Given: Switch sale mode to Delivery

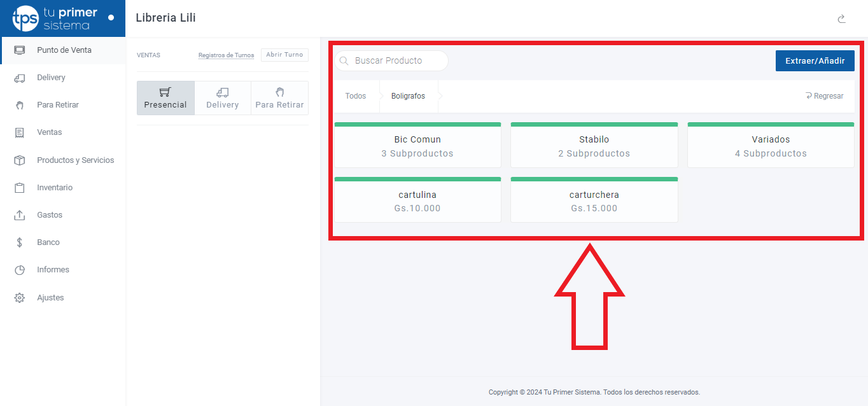Looking at the screenshot, I should (223, 98).
